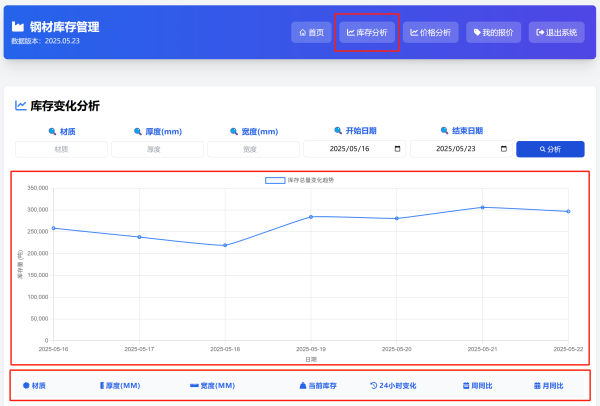Sort table by 材质 column header
Screen dimensions: 600x406
(34, 386)
